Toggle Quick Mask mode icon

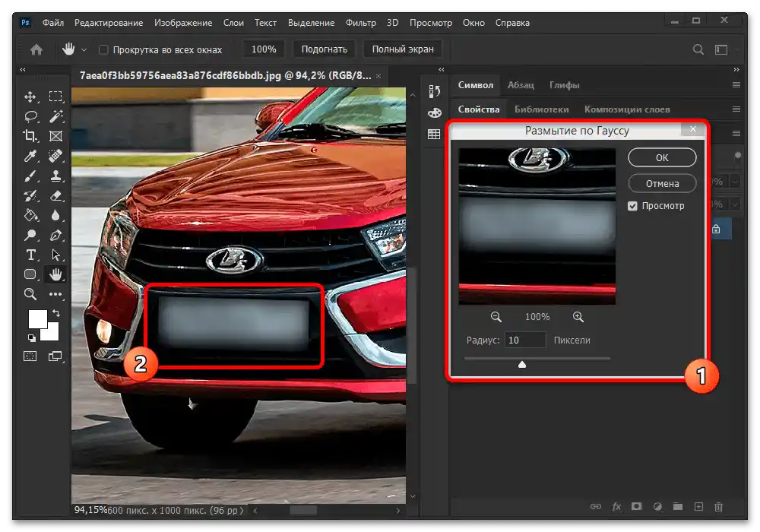click(30, 356)
